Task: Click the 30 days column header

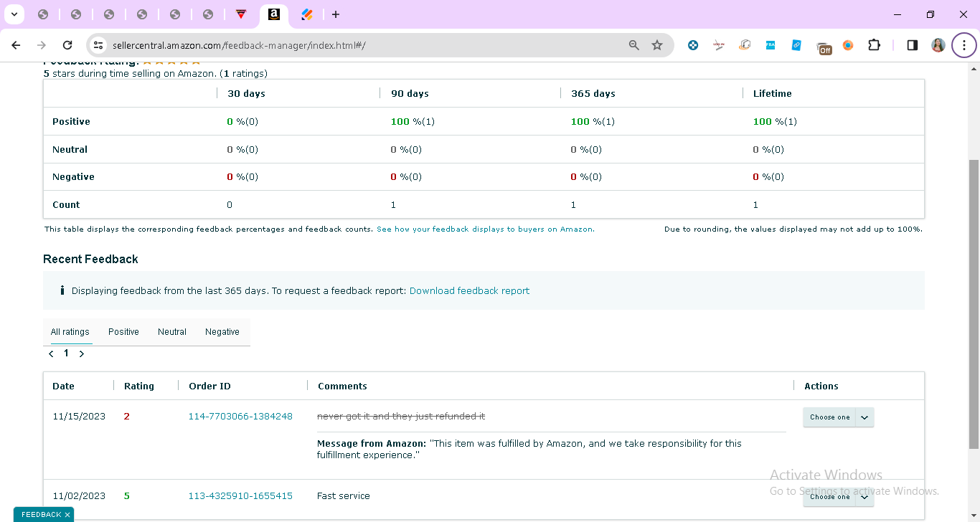Action: (246, 94)
